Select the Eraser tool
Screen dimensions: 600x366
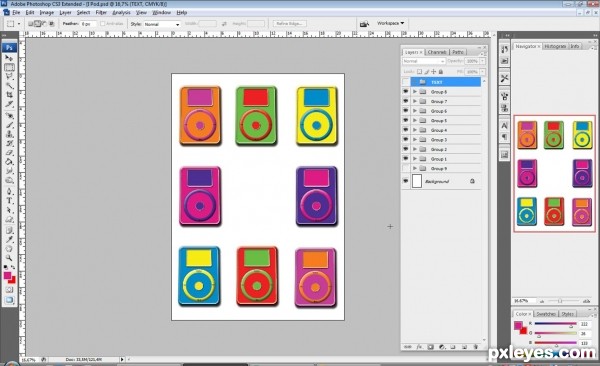pyautogui.click(x=9, y=152)
